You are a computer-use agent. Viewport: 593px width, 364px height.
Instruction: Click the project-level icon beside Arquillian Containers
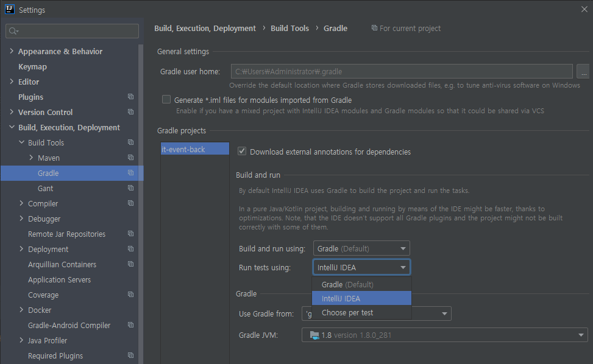pyautogui.click(x=131, y=264)
